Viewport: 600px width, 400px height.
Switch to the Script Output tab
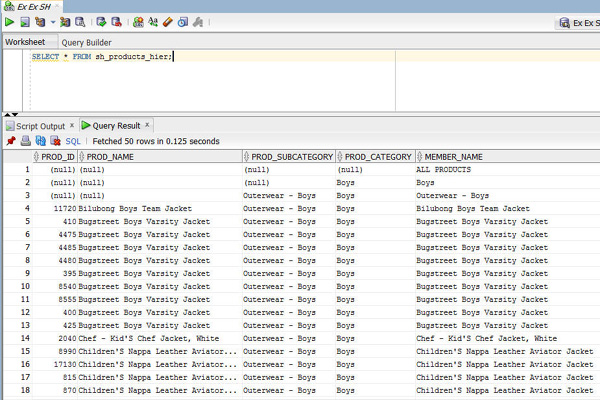pyautogui.click(x=39, y=125)
